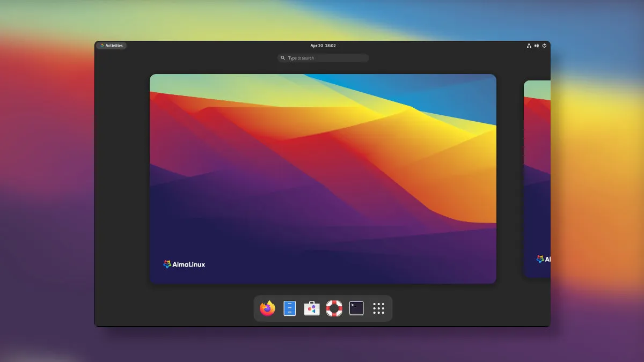
Task: Open the Software store icon
Action: (x=312, y=308)
